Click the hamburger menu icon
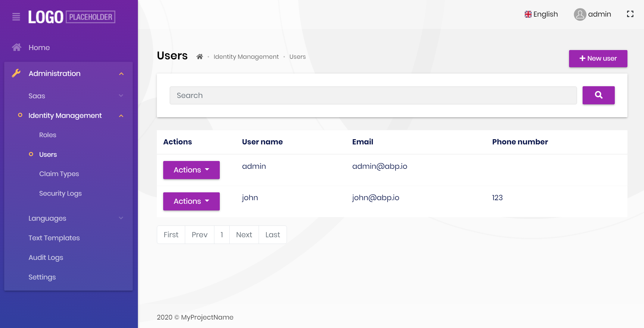 pos(16,17)
